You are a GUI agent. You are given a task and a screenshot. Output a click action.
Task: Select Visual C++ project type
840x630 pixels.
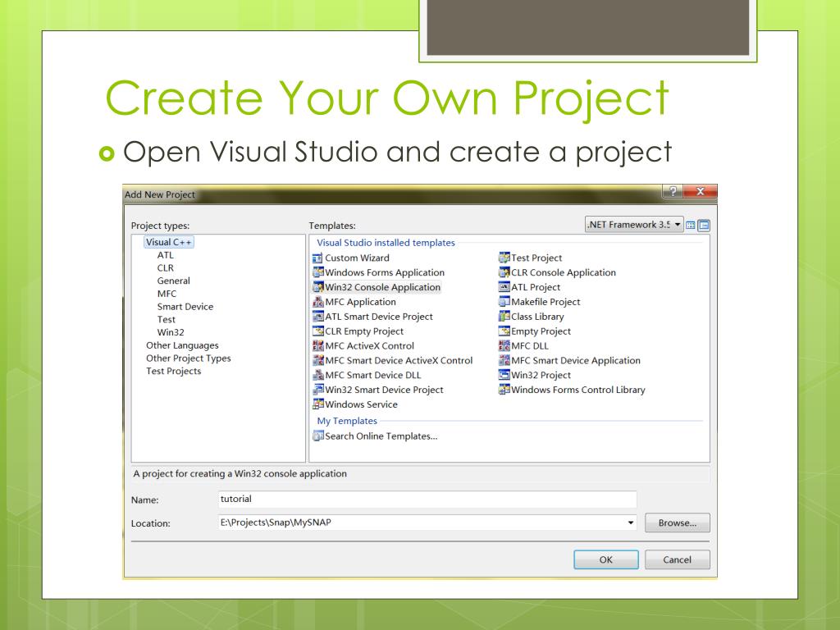click(x=169, y=242)
